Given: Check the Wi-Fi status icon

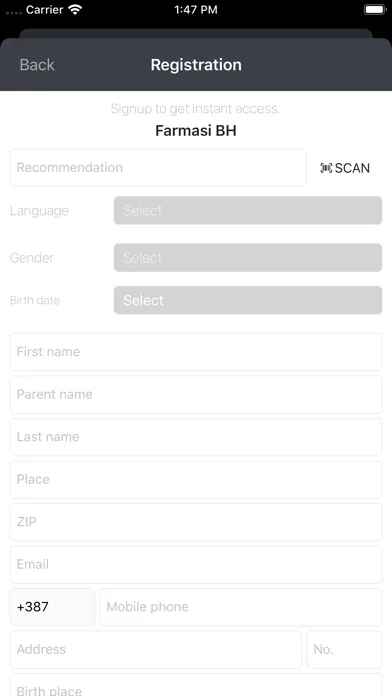Looking at the screenshot, I should coord(76,10).
